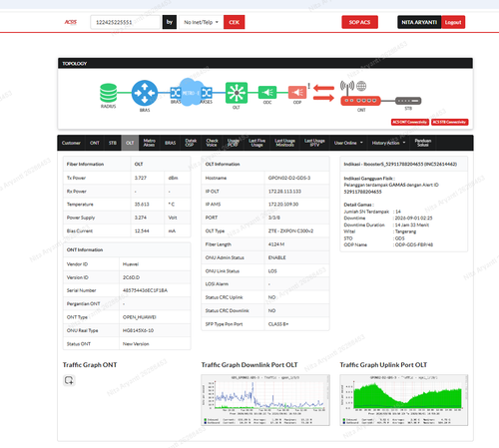Viewport: 499px width, 448px height.
Task: Switch to the Customer tab
Action: [71, 143]
